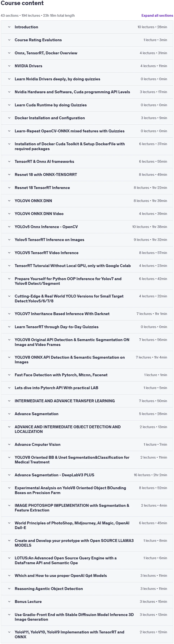The width and height of the screenshot is (174, 644).
Task: Expand YOLOV7 Inheritance Based Inference chevron
Action: pyautogui.click(x=9, y=314)
